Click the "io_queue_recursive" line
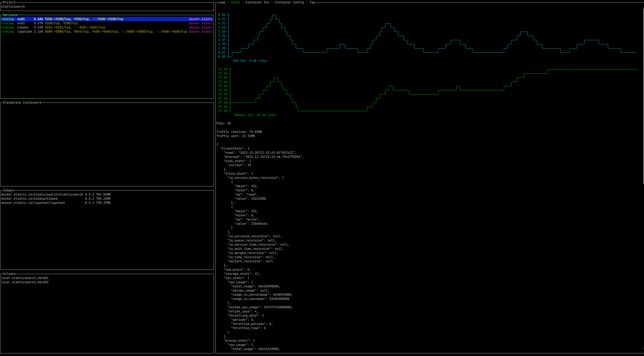Image resolution: width=644 pixels, height=356 pixels. point(252,240)
